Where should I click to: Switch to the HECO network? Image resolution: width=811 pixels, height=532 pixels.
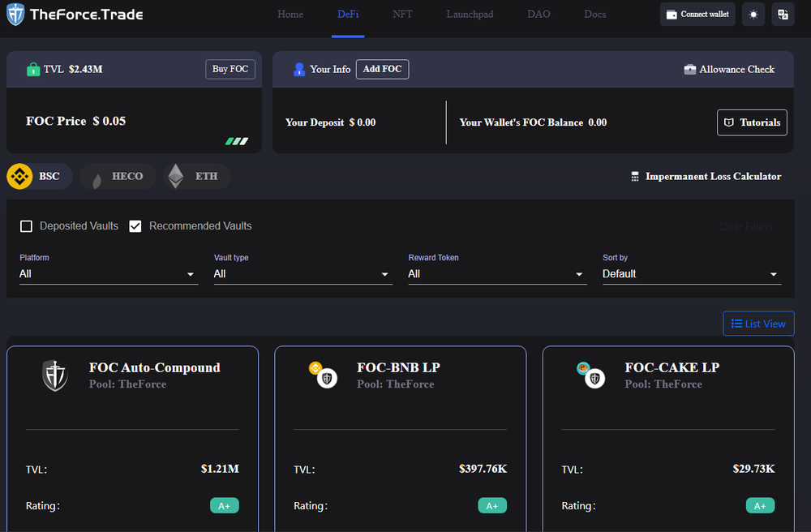click(118, 176)
